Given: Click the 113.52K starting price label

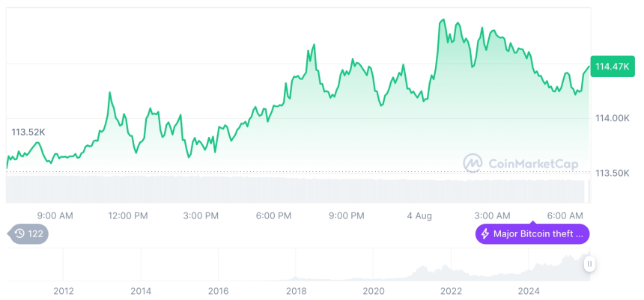Looking at the screenshot, I should coord(28,132).
